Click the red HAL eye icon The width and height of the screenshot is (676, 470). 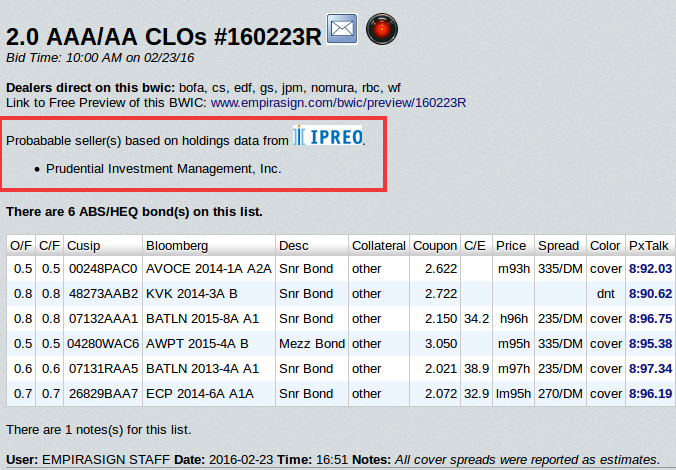click(x=382, y=29)
